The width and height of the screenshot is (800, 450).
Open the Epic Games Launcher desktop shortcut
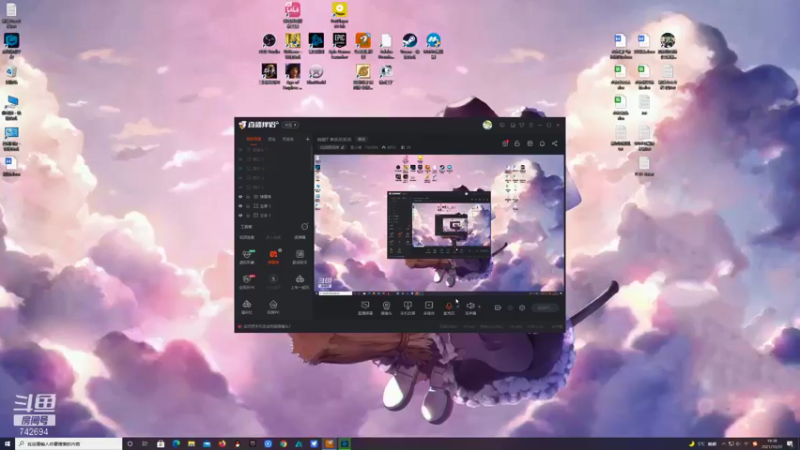[339, 46]
